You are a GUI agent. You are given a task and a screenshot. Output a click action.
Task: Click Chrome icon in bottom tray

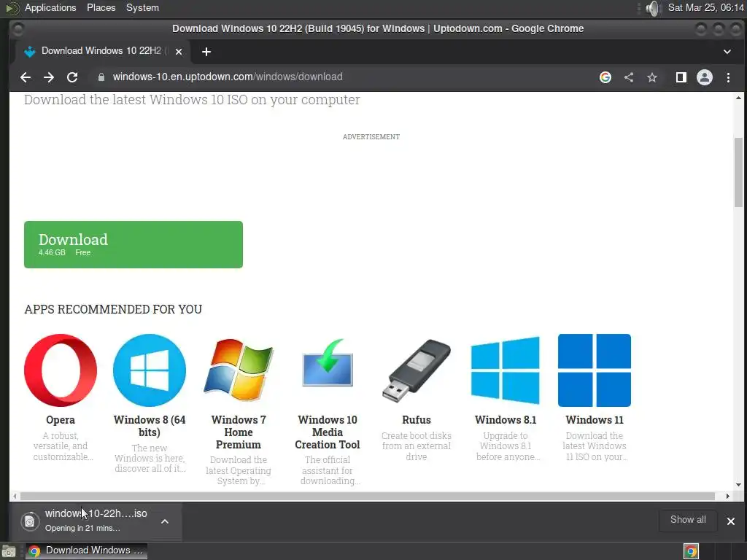tap(691, 551)
